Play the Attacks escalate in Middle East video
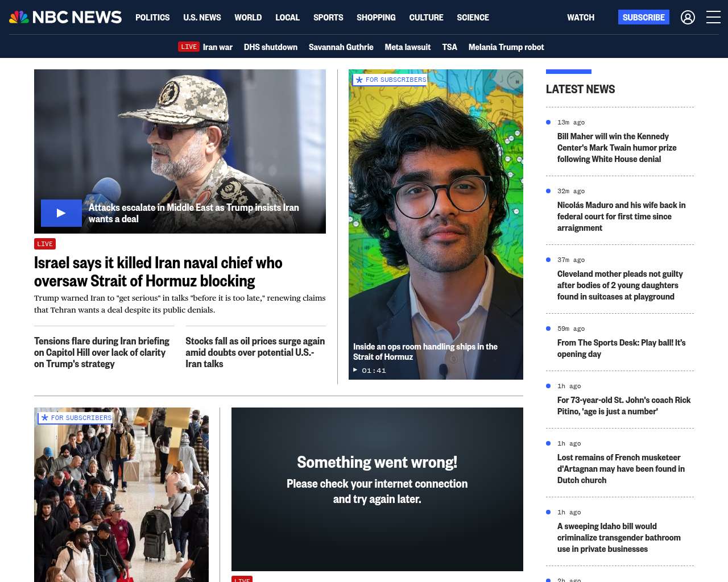The image size is (728, 582). coord(61,213)
